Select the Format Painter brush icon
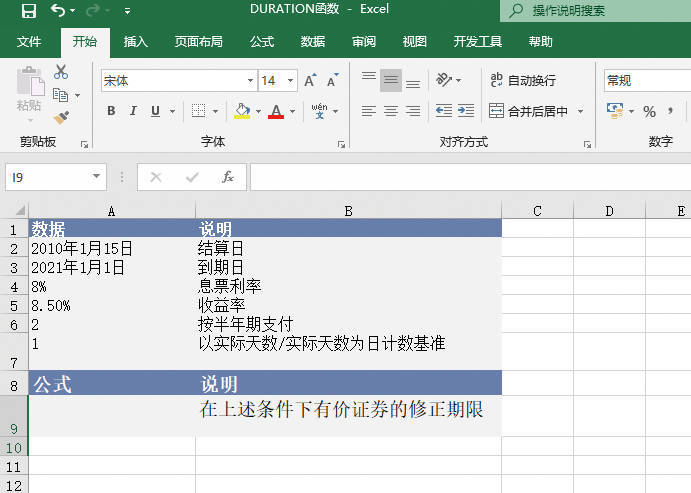 pyautogui.click(x=61, y=118)
